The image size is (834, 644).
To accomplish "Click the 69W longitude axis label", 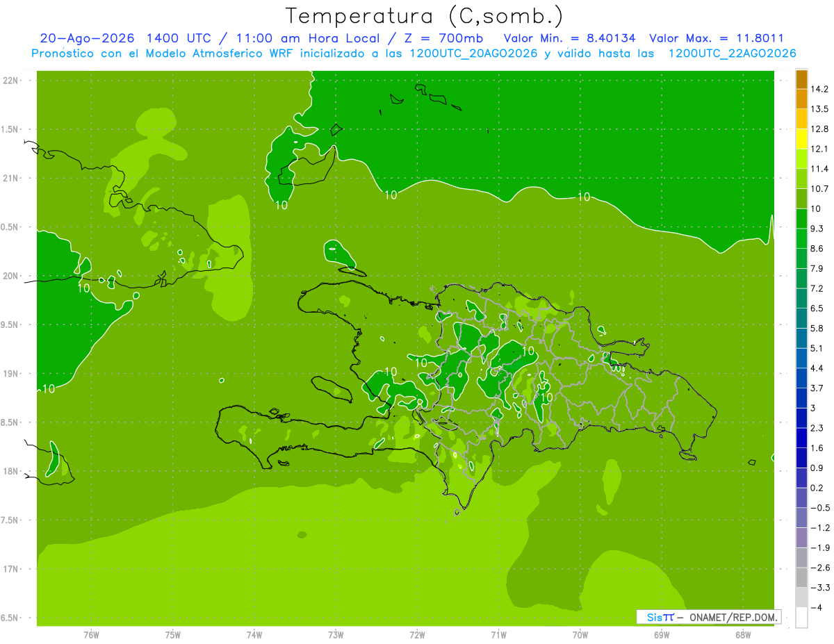I will 662,634.
